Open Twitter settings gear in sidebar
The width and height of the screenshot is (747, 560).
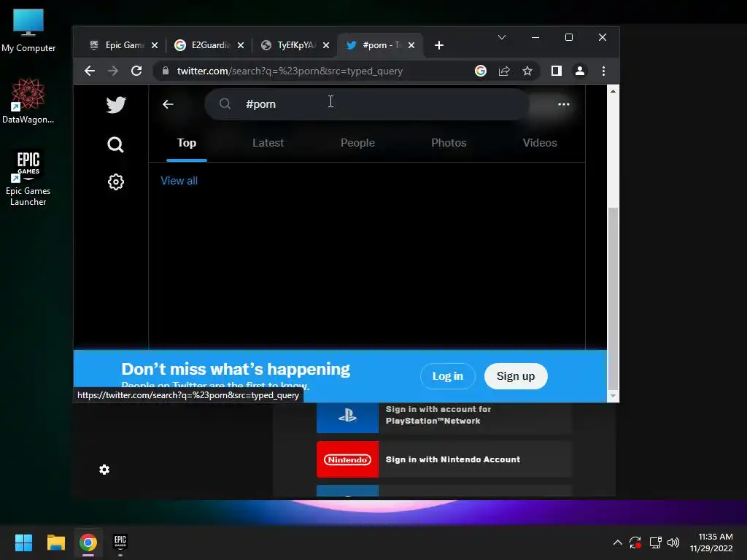point(116,182)
